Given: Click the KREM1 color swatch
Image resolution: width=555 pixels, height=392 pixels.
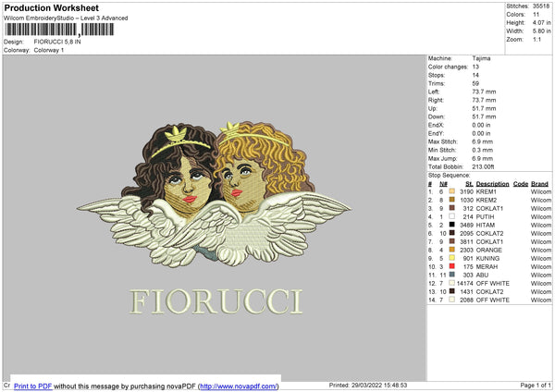Looking at the screenshot, I should (451, 191).
